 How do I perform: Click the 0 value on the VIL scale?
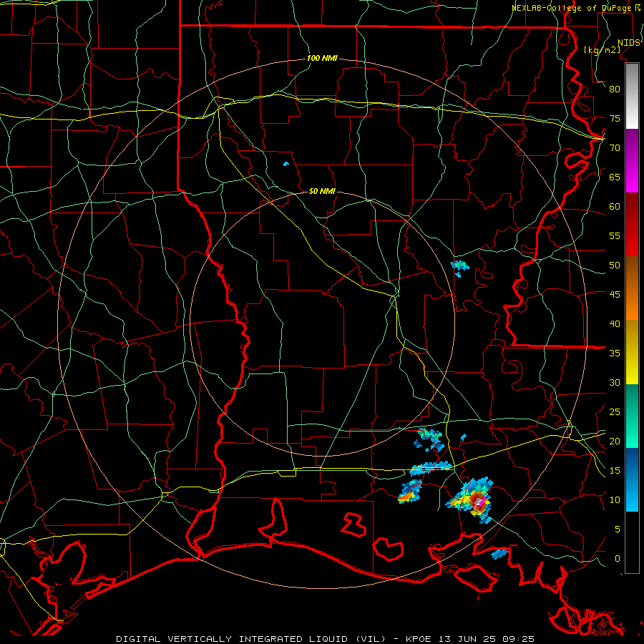(618, 559)
